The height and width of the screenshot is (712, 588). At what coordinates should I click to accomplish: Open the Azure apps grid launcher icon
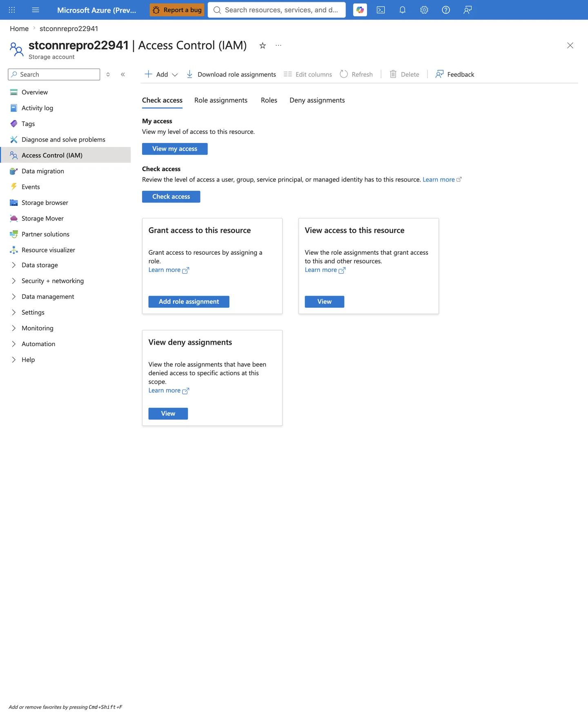coord(12,10)
